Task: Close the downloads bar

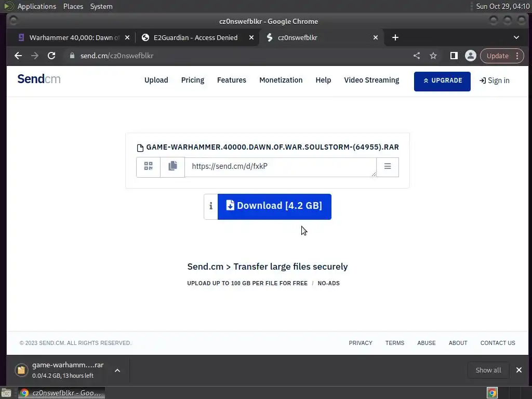Action: point(519,370)
